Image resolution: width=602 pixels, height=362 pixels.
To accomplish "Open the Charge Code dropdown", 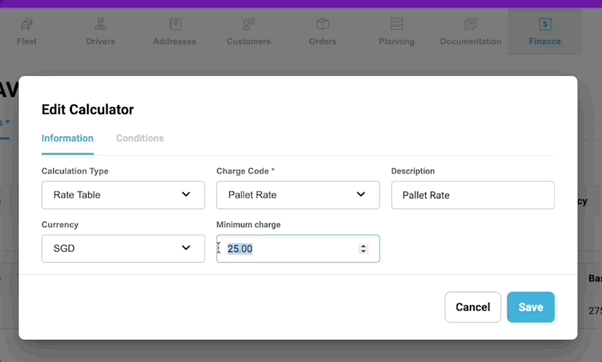I will coord(298,195).
